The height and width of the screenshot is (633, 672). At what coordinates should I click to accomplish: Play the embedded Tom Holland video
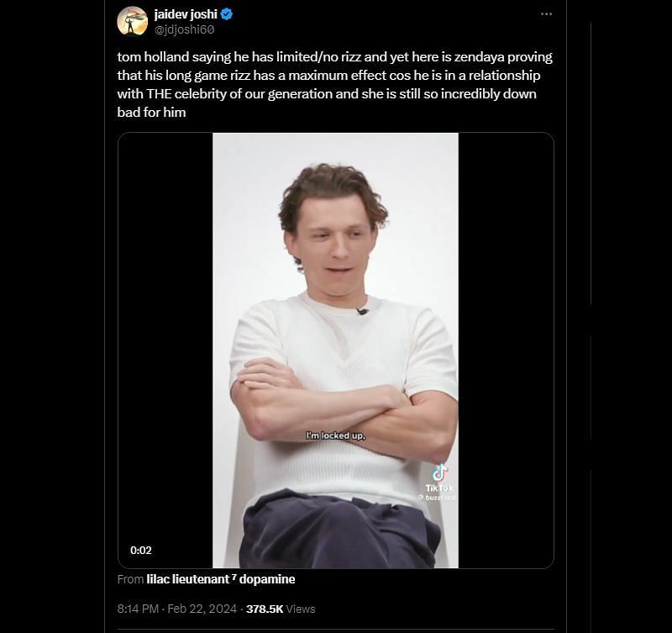coord(335,350)
